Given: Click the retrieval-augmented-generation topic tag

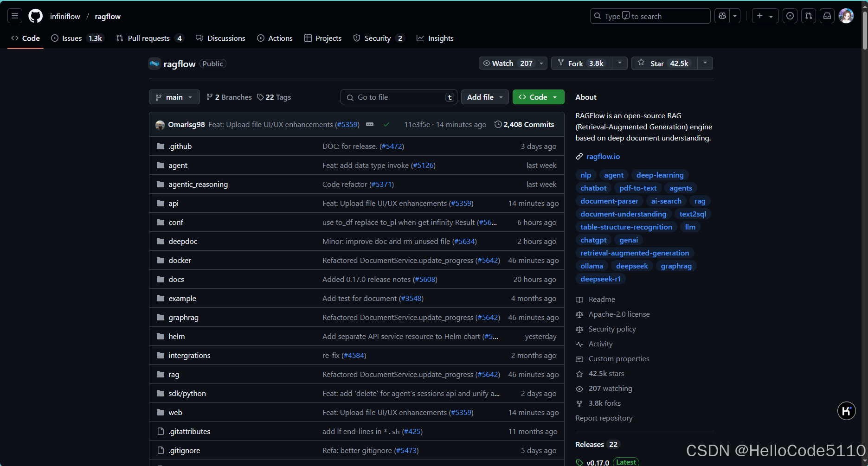Looking at the screenshot, I should coord(635,253).
